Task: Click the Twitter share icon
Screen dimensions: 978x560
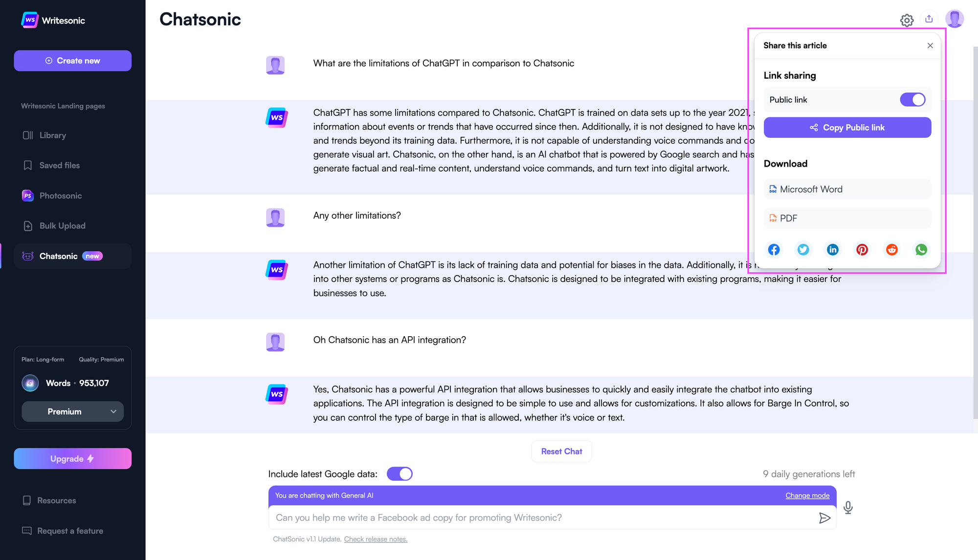Action: (x=803, y=249)
